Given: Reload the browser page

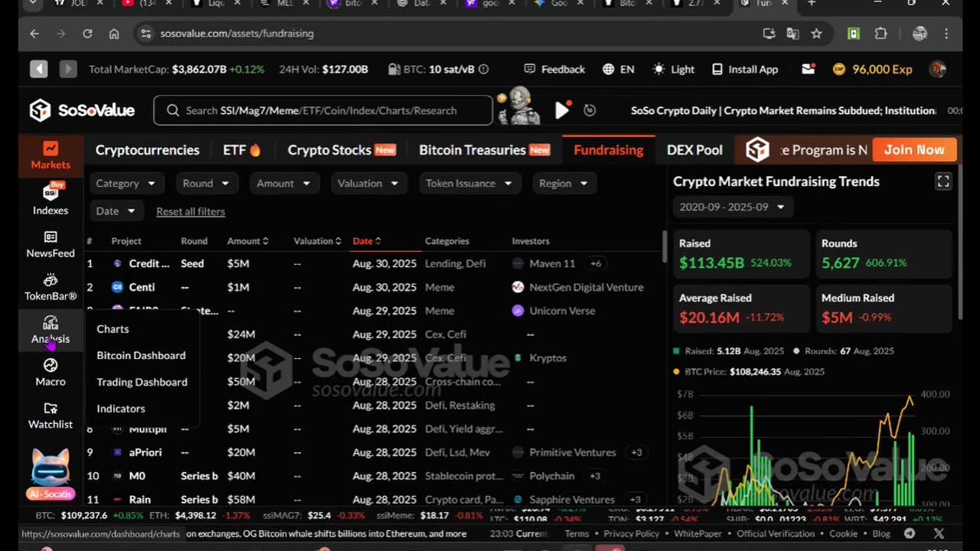Looking at the screenshot, I should 87,34.
